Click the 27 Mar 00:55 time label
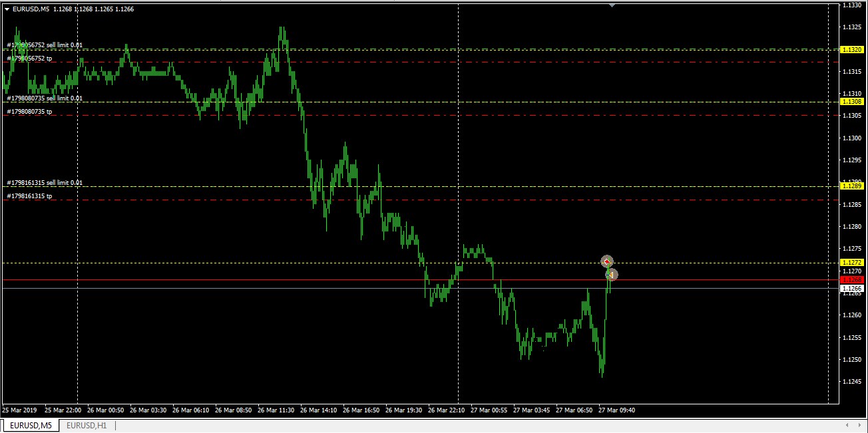Screen dimensions: 868x433 click(489, 410)
